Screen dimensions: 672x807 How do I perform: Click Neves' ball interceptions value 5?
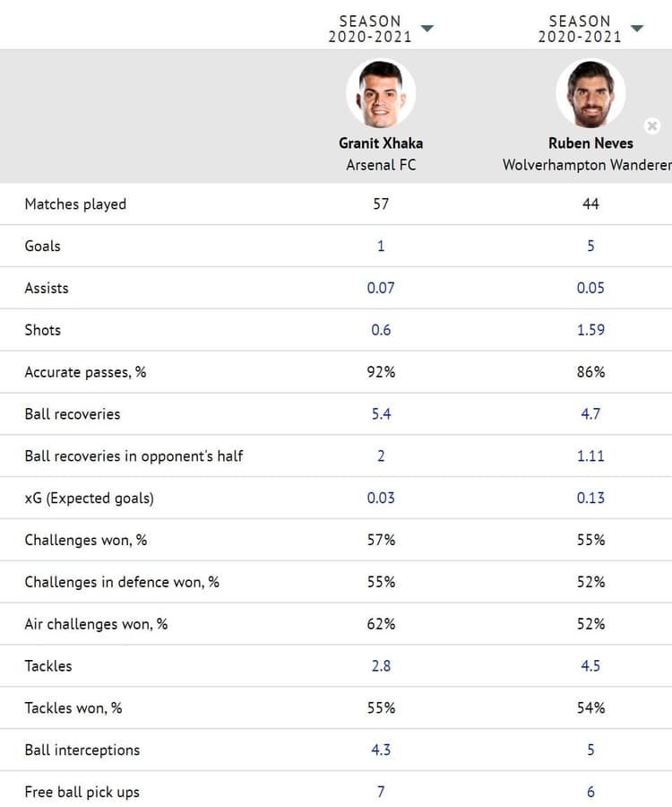coord(590,751)
